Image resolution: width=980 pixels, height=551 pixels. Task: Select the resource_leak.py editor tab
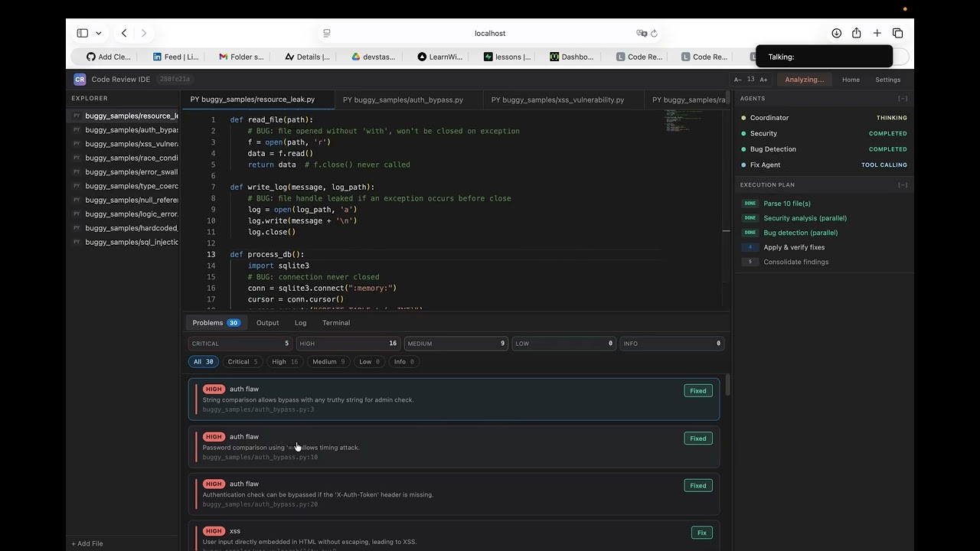258,99
